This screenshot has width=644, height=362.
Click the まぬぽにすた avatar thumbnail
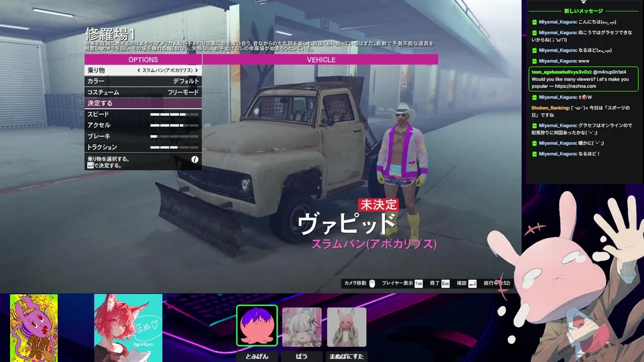coord(347,327)
